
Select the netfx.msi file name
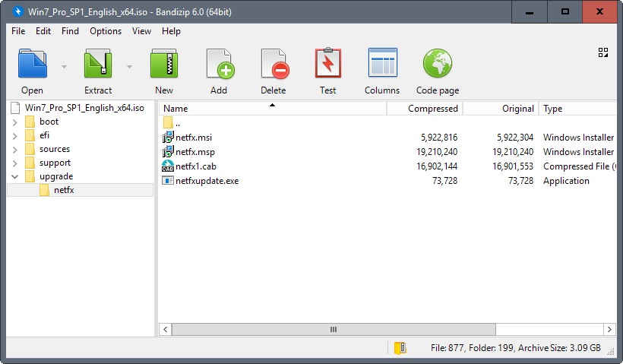194,138
